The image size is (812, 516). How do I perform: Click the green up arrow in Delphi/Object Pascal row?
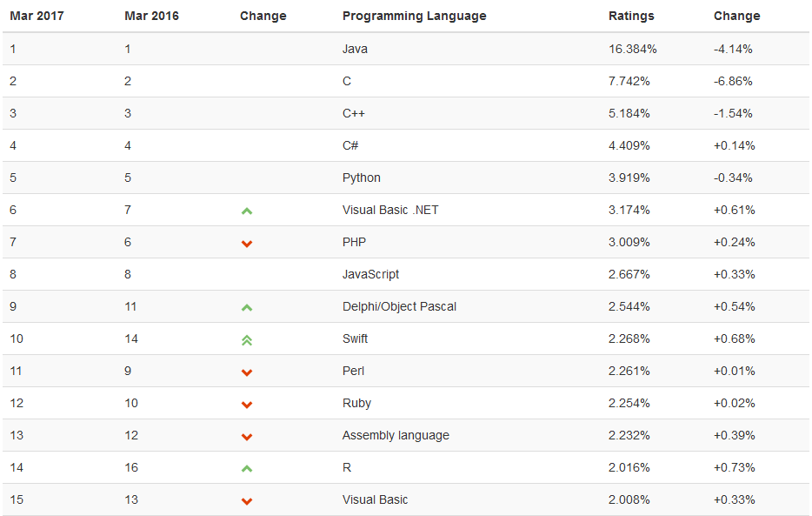[x=247, y=308]
